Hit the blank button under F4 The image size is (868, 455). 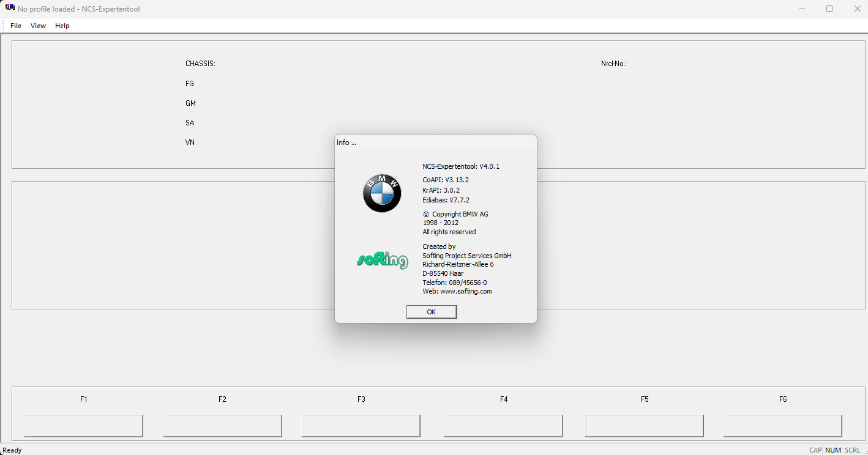pyautogui.click(x=503, y=426)
